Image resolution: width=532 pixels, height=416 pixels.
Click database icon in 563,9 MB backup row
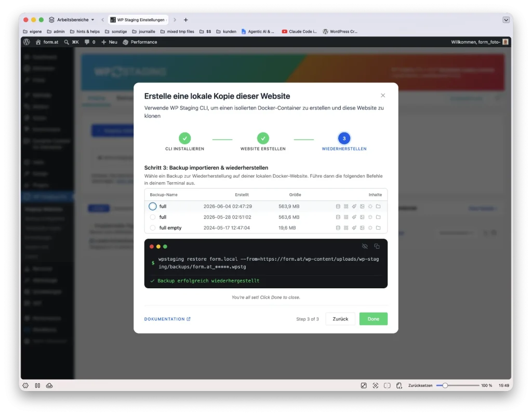tap(338, 206)
